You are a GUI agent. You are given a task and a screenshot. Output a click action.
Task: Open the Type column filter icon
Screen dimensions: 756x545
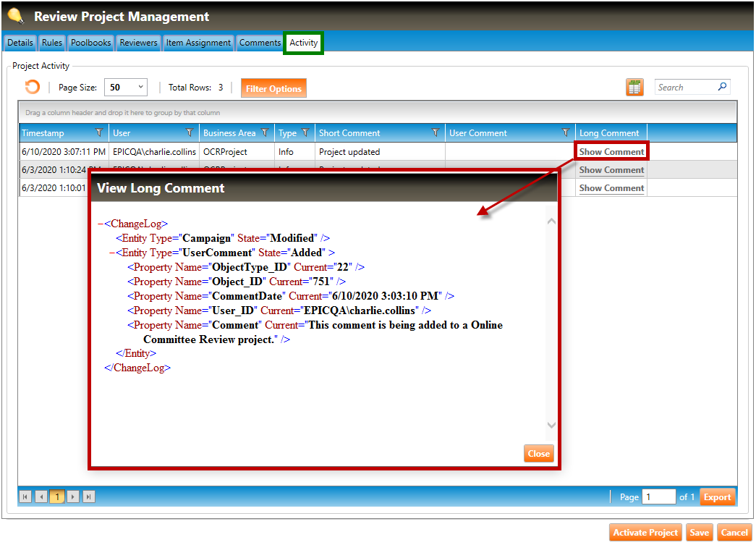coord(305,133)
